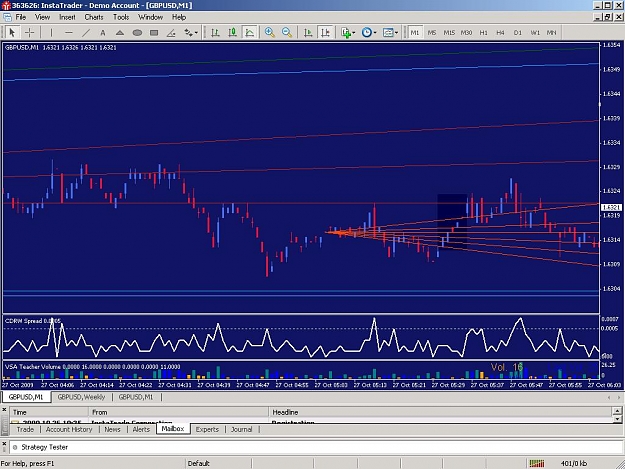Zoom in on the chart

tap(270, 33)
